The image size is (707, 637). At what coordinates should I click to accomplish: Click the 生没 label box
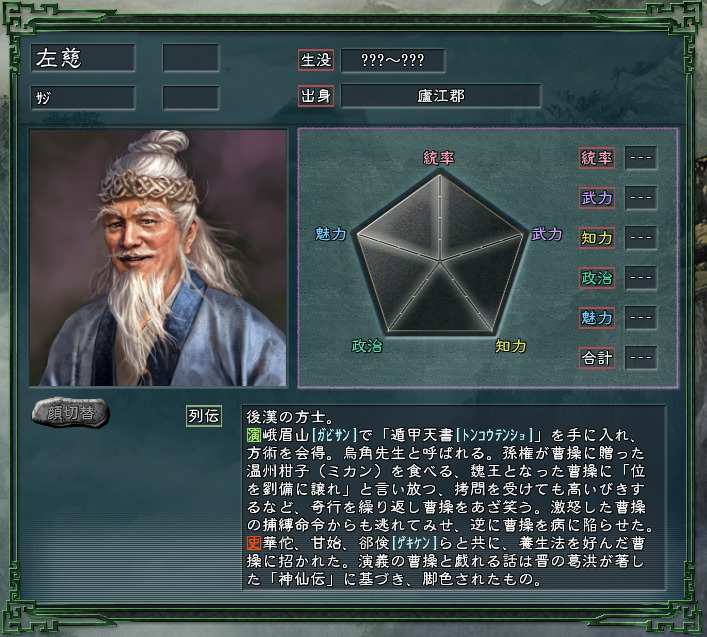(316, 60)
